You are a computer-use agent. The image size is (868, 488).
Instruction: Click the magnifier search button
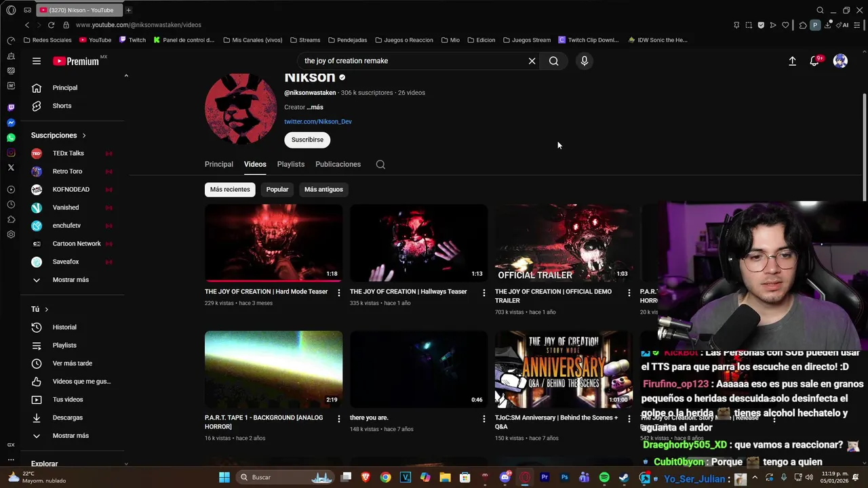(x=554, y=61)
